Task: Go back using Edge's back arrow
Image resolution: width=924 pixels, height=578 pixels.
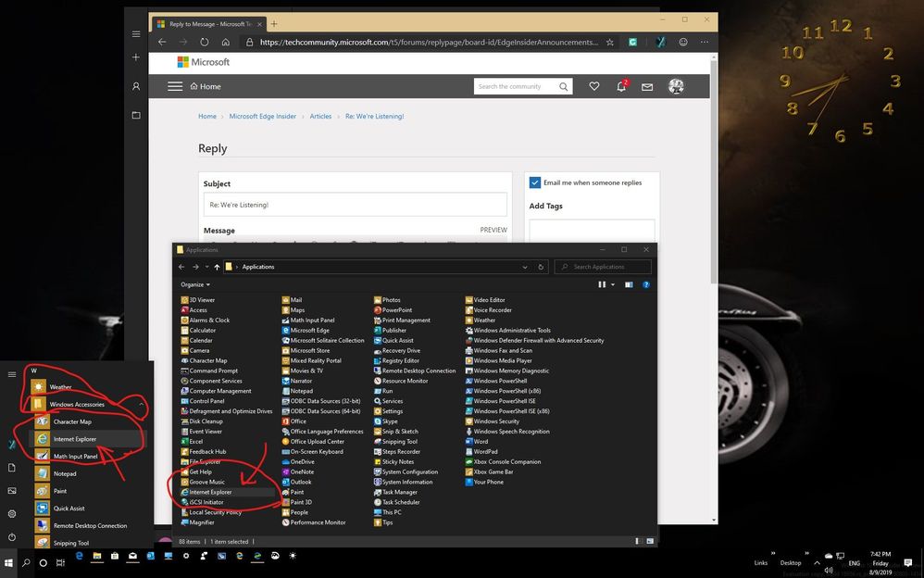Action: pyautogui.click(x=162, y=42)
